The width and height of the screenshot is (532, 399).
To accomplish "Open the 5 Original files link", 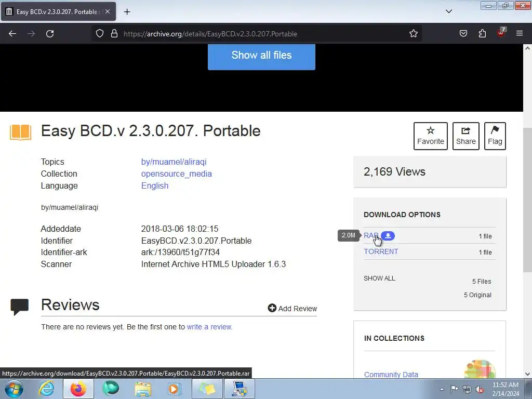I will click(477, 295).
